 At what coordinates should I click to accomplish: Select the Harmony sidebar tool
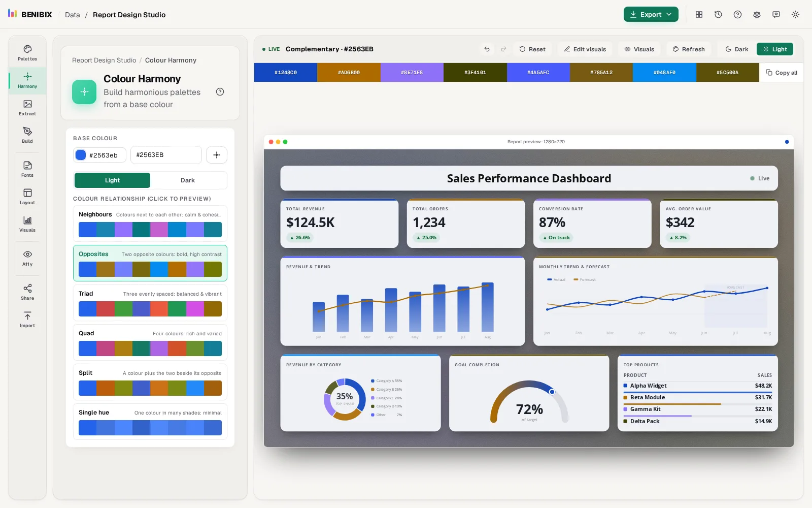[x=27, y=80]
